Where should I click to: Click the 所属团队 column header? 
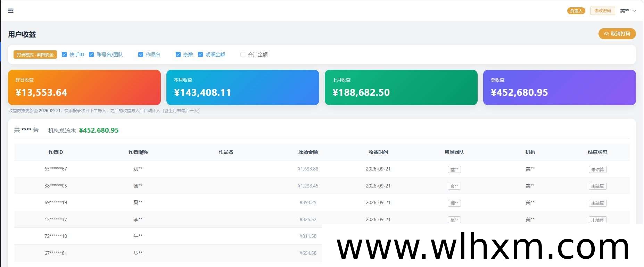[454, 152]
